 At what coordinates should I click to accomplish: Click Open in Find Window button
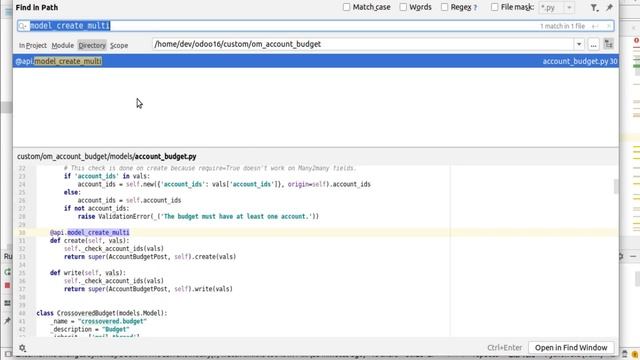[x=571, y=347]
